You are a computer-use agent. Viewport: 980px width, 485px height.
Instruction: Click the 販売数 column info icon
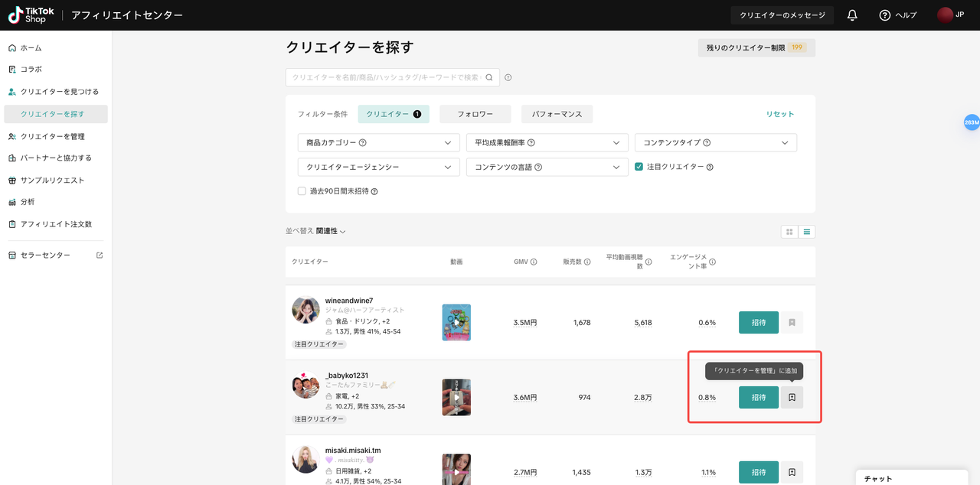[587, 262]
